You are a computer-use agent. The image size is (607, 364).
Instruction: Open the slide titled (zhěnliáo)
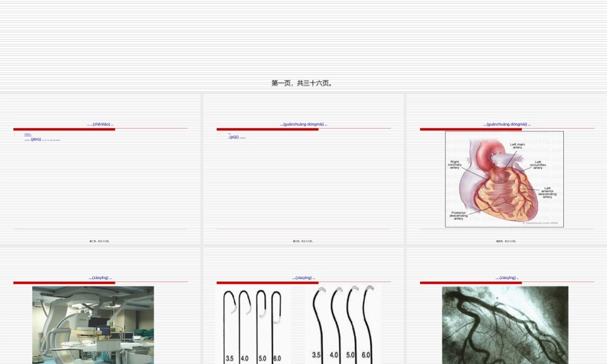(x=100, y=124)
